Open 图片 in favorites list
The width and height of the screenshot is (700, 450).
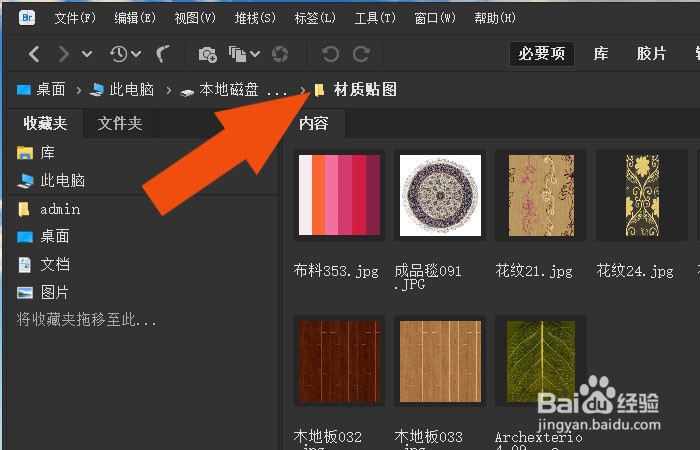43,292
